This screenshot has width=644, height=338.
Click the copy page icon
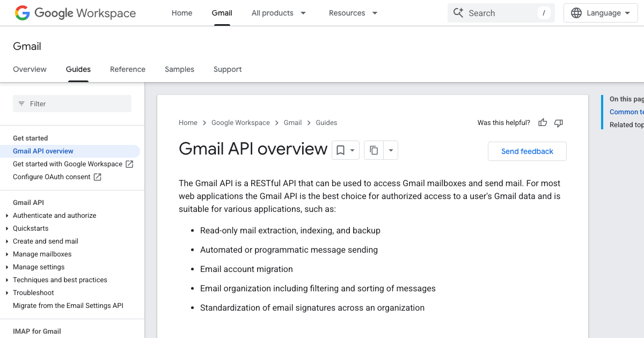374,150
